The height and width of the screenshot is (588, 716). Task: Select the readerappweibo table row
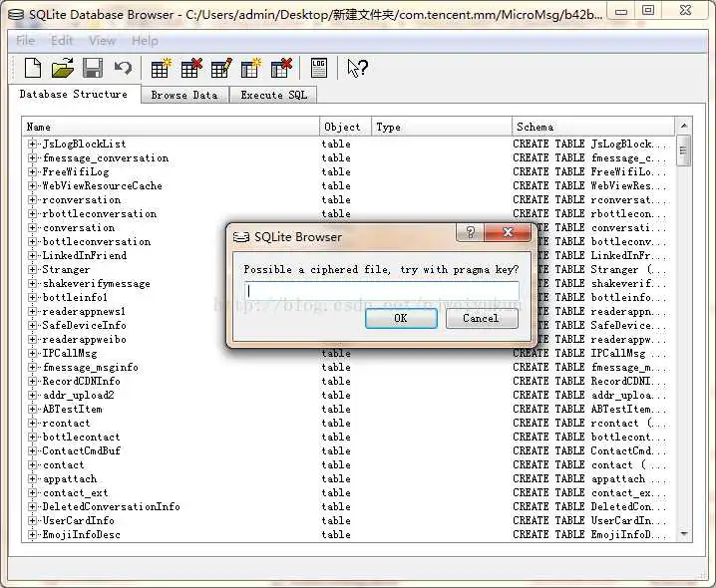click(84, 340)
